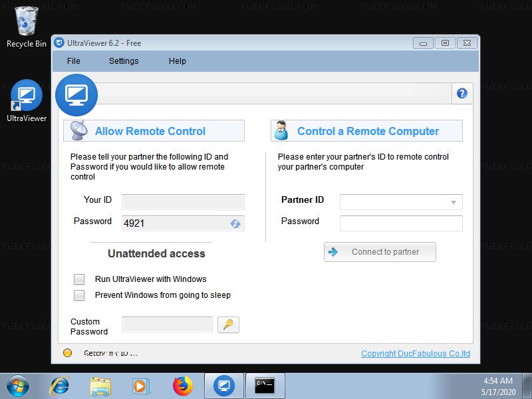Open the Settings menu

pos(124,61)
